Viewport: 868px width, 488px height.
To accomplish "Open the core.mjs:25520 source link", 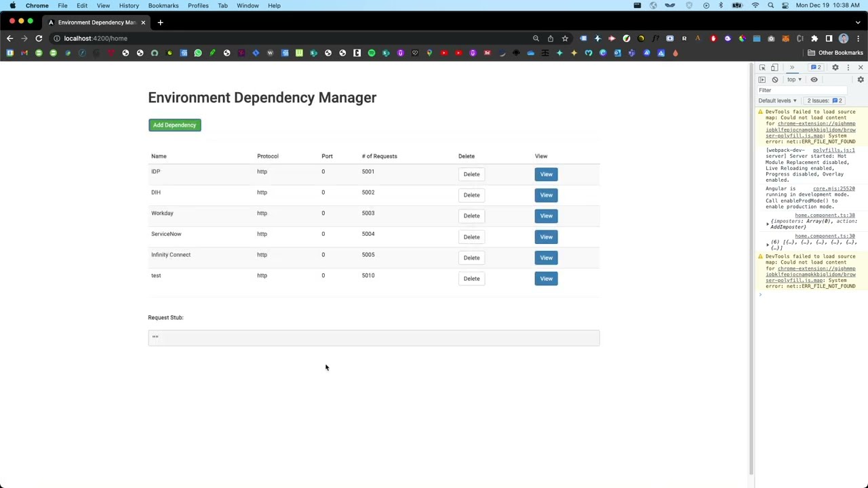I will point(834,189).
